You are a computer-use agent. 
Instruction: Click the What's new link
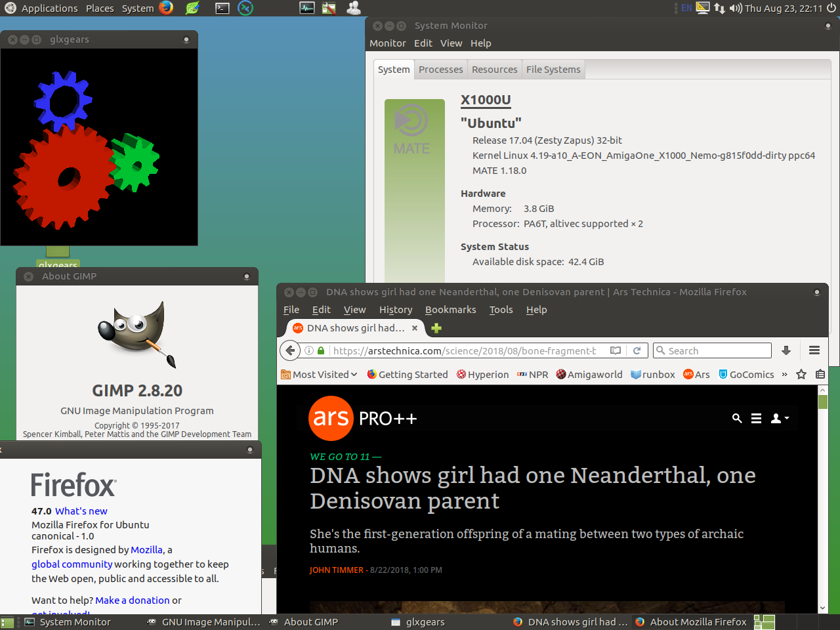click(81, 511)
